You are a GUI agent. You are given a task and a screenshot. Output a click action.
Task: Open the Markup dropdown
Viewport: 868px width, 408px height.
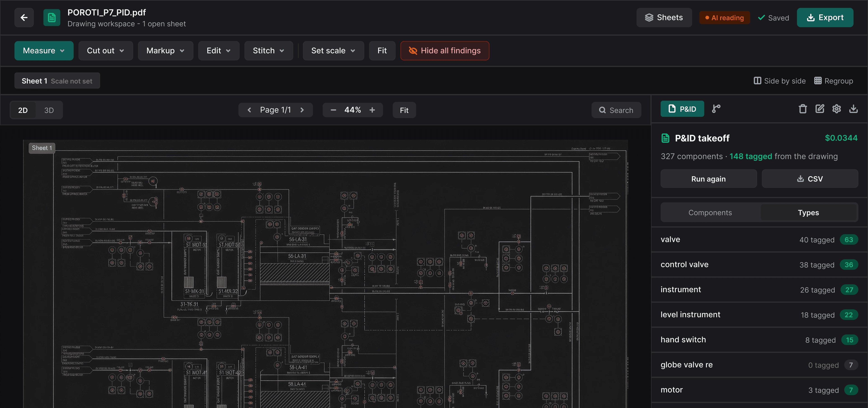point(165,51)
